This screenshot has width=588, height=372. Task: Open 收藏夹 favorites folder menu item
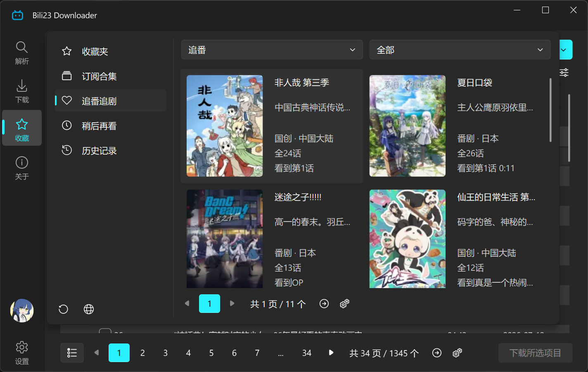(110, 52)
